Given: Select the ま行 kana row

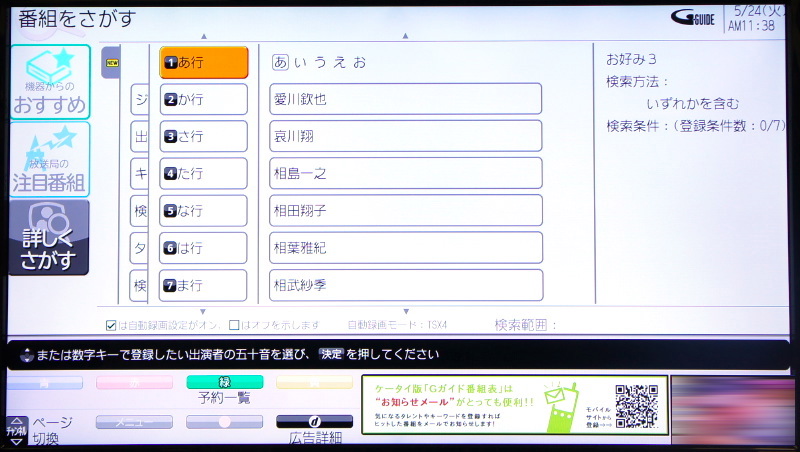Looking at the screenshot, I should (203, 285).
